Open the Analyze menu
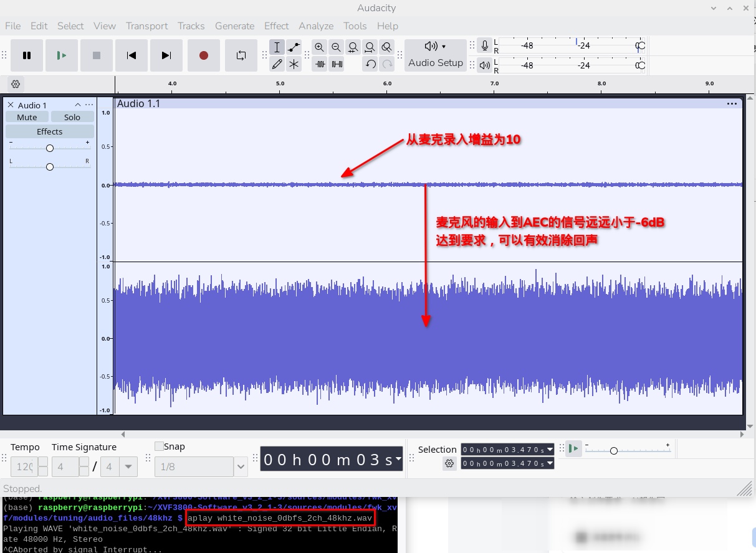 tap(316, 26)
